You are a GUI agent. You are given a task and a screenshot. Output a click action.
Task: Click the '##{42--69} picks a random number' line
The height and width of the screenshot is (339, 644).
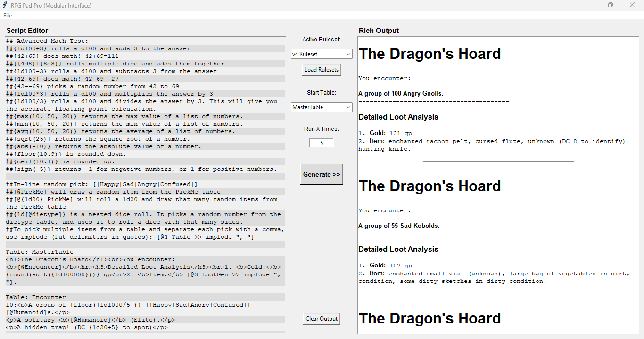click(92, 86)
